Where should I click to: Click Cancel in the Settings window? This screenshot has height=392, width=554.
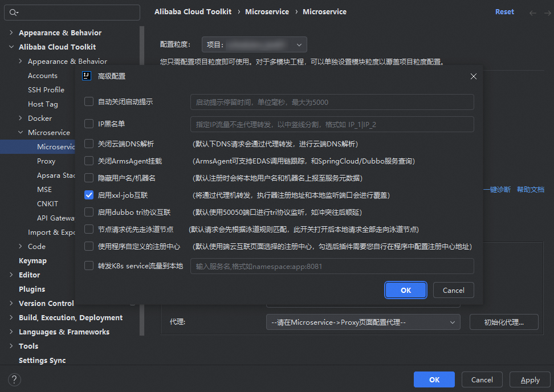(482, 379)
